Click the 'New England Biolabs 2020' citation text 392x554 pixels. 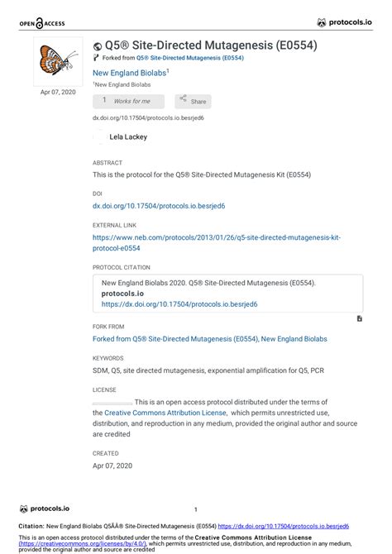pos(208,283)
